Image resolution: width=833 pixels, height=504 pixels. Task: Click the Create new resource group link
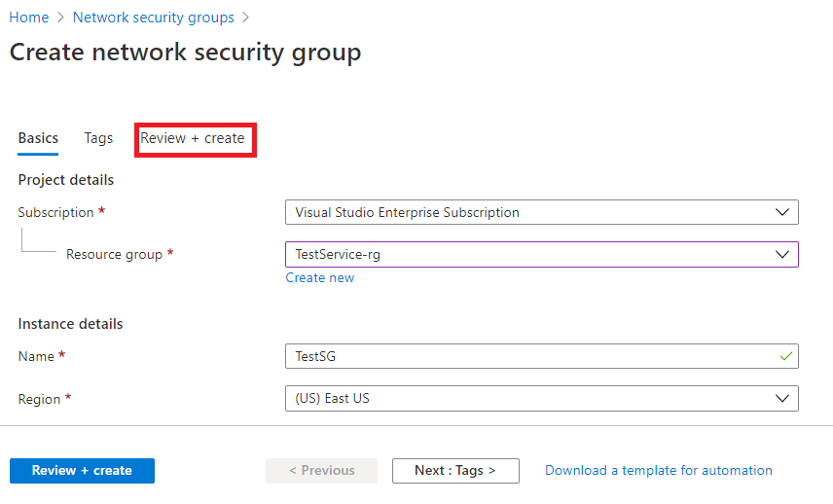click(x=319, y=277)
